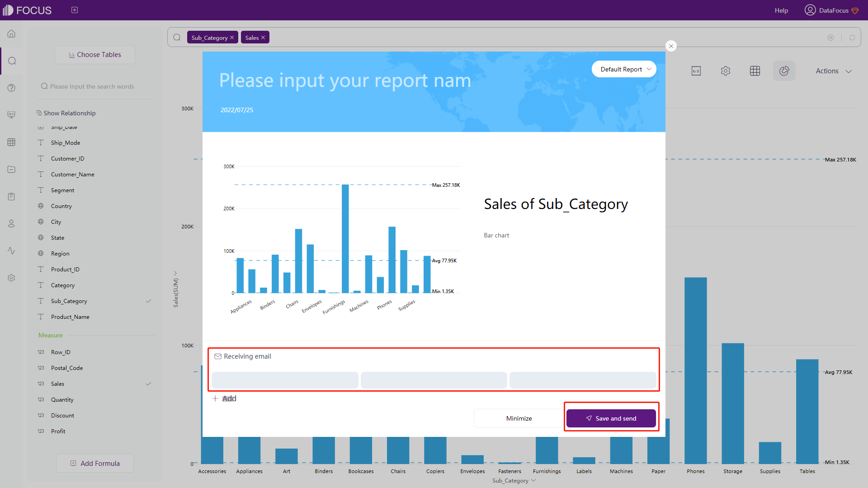Screen dimensions: 868x488
Task: Click the second receiving email field
Action: coord(434,380)
